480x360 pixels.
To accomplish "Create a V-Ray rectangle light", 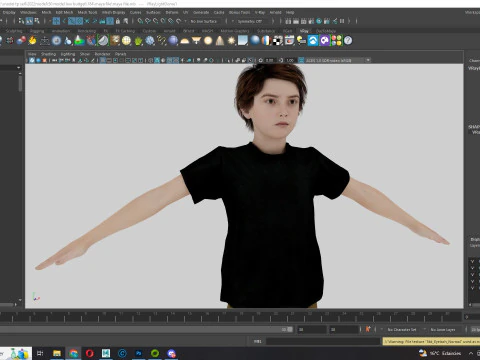I will (196, 41).
